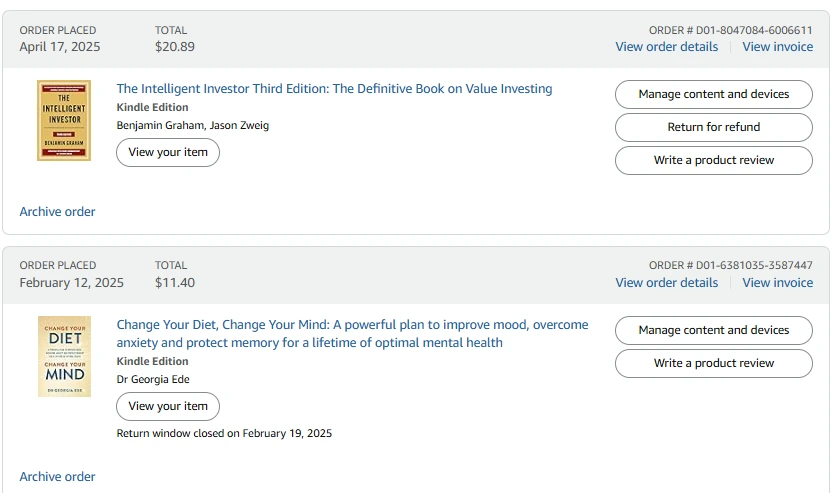This screenshot has width=836, height=493.
Task: Click View your item for Diet book
Action: tap(168, 407)
